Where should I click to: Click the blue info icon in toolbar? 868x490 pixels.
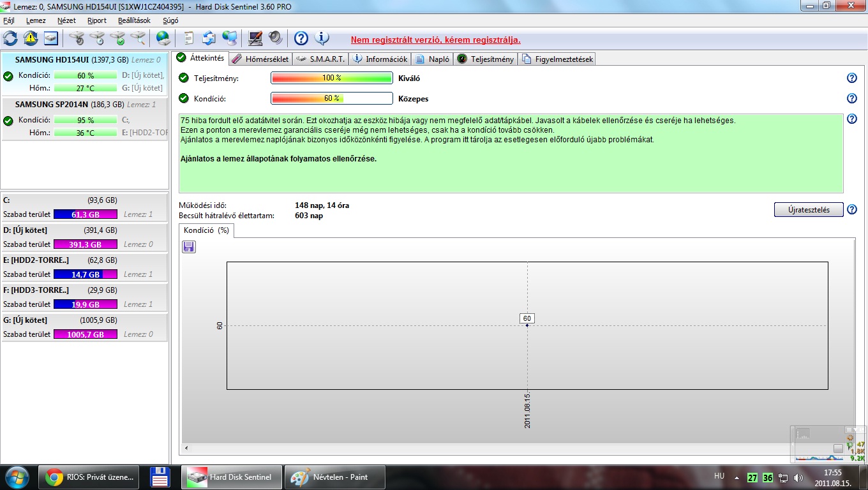point(322,38)
